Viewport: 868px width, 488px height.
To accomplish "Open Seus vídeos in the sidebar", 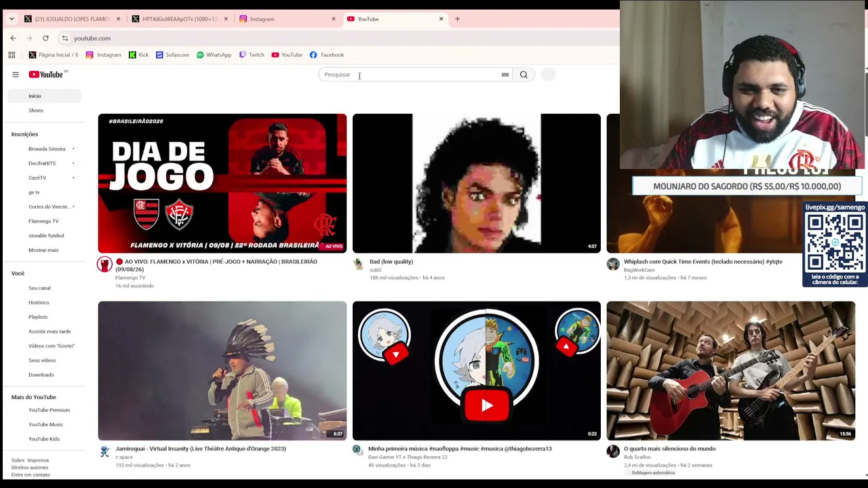I will [42, 361].
